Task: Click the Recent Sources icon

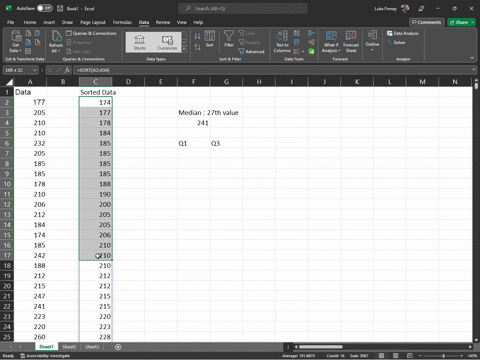Action: click(38, 33)
